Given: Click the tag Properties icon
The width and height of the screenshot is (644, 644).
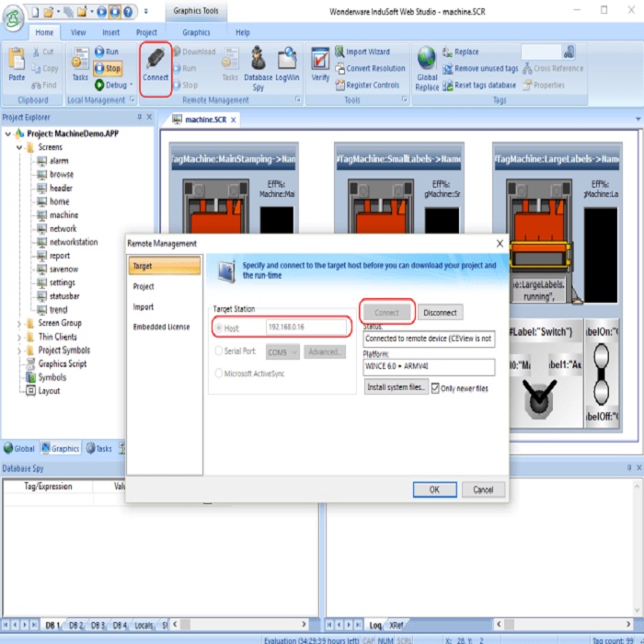Looking at the screenshot, I should tap(527, 86).
